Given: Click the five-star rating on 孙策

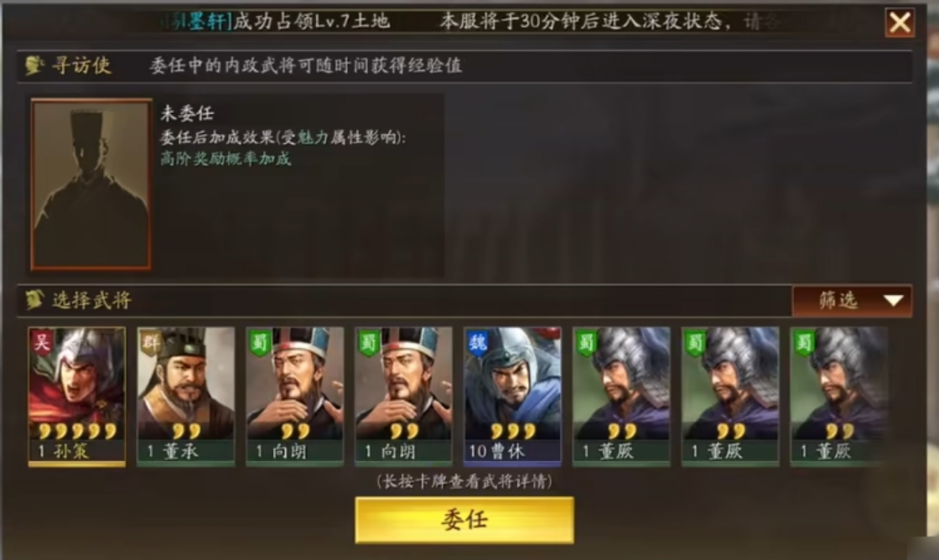Looking at the screenshot, I should click(x=77, y=431).
